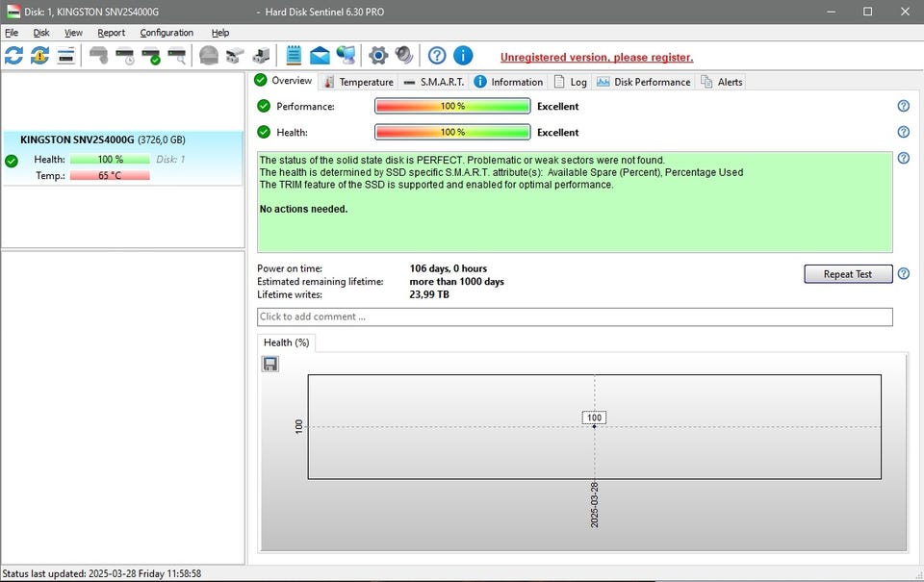Click green check icon beside disk list Health
The image size is (924, 582).
pyautogui.click(x=12, y=161)
